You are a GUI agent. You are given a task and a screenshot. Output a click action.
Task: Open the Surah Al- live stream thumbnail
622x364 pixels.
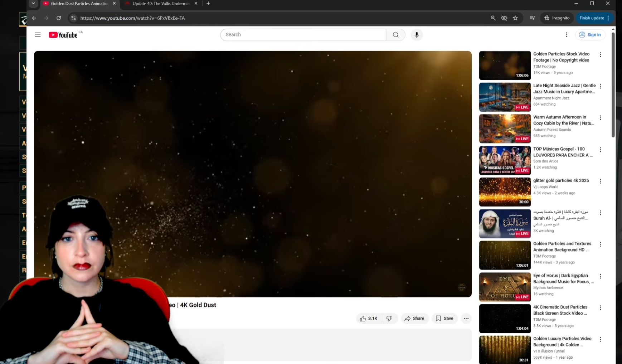tap(505, 223)
